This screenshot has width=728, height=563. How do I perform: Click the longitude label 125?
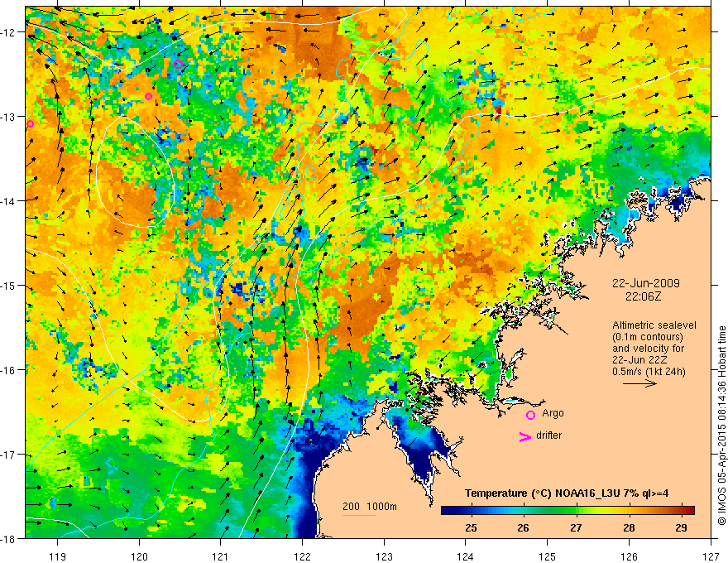pos(548,556)
